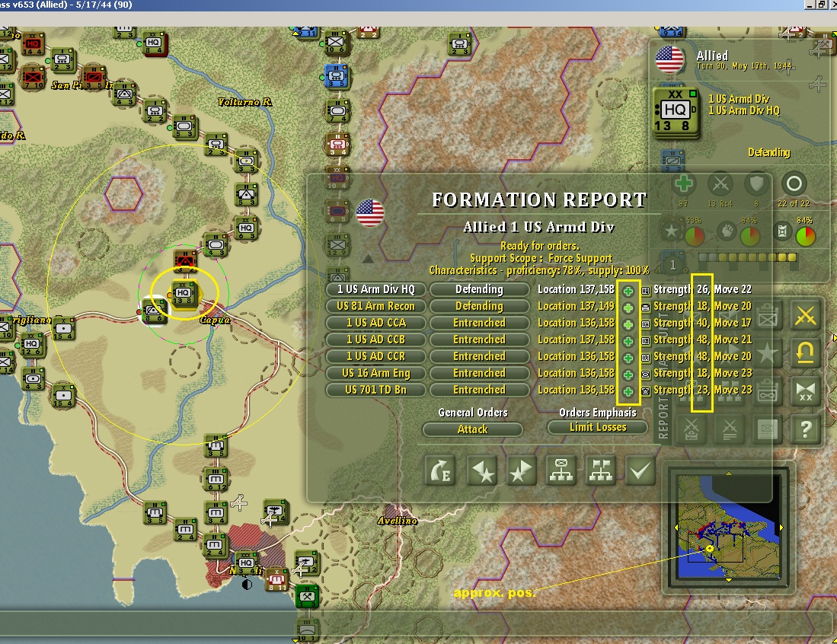Click the aircraft icon near the southern coast

pyautogui.click(x=238, y=502)
